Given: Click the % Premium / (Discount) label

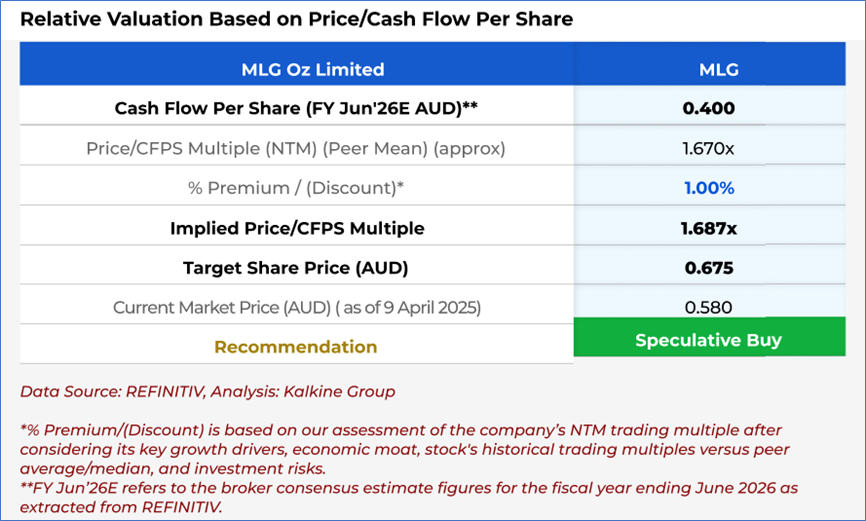Looking at the screenshot, I should click(295, 188).
